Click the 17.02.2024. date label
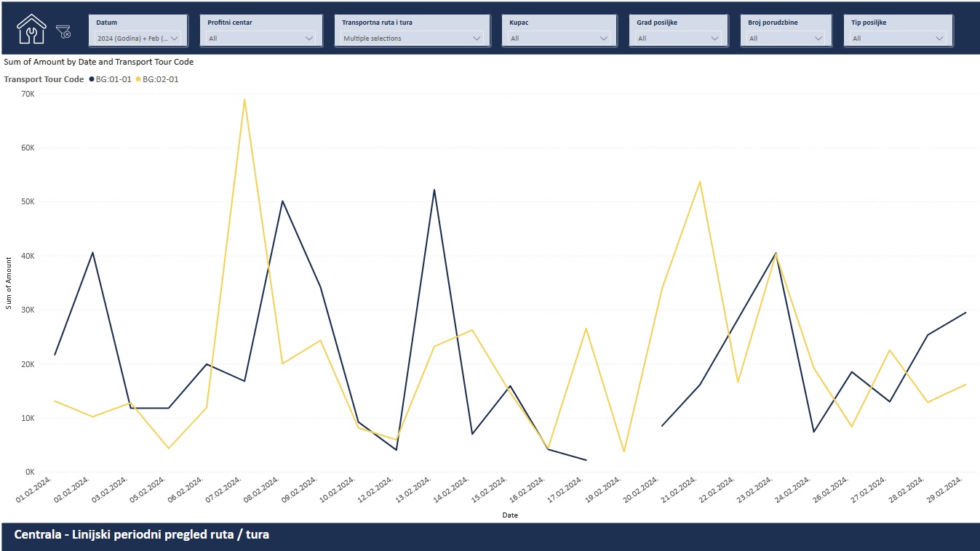 [565, 491]
